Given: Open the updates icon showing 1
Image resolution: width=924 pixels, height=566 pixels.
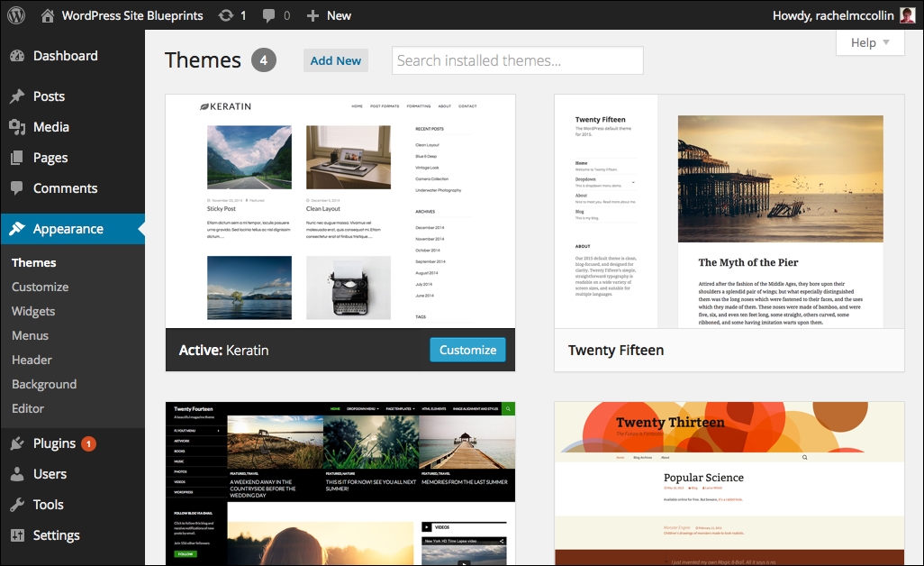Looking at the screenshot, I should 226,15.
